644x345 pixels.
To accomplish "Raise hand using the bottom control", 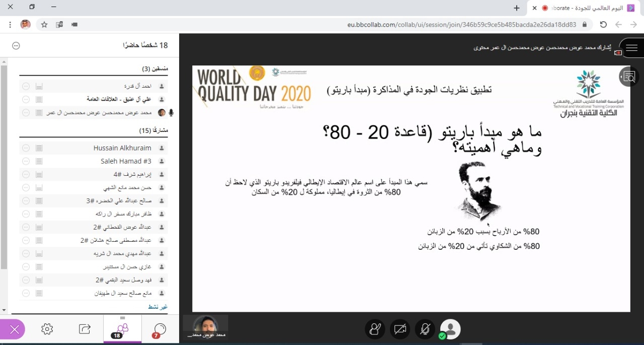I will pyautogui.click(x=375, y=329).
